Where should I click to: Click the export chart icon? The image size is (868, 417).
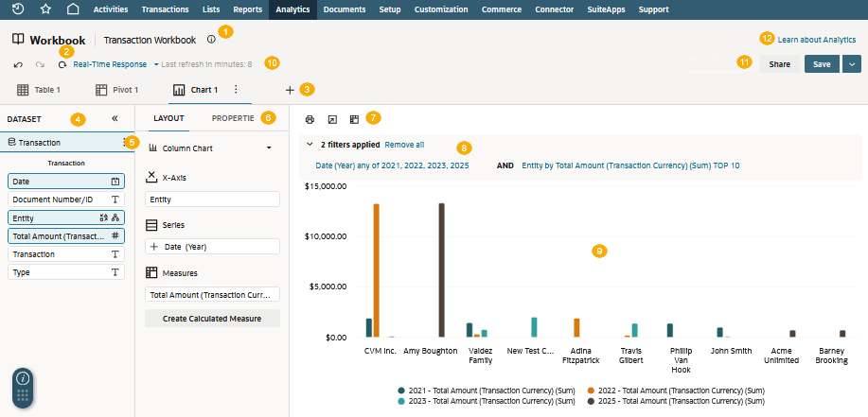[332, 119]
